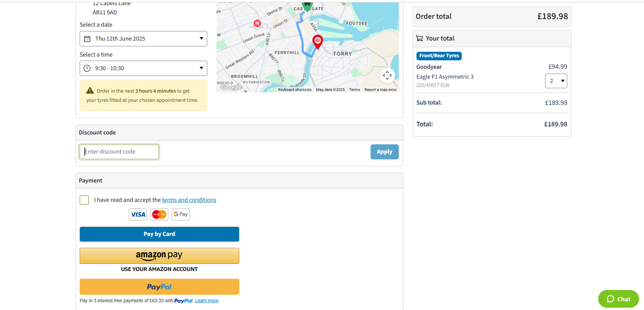Viewport: 644px width, 310px height.
Task: Click the Discount code section heading
Action: pos(97,133)
